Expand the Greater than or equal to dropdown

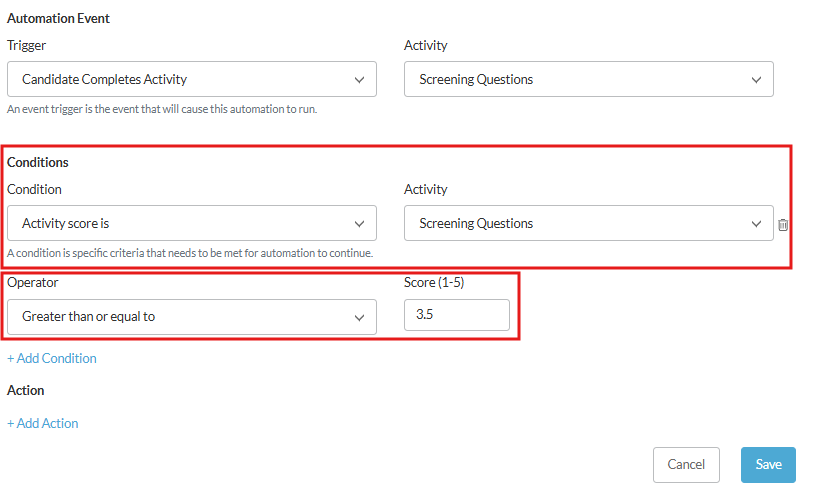coord(192,316)
